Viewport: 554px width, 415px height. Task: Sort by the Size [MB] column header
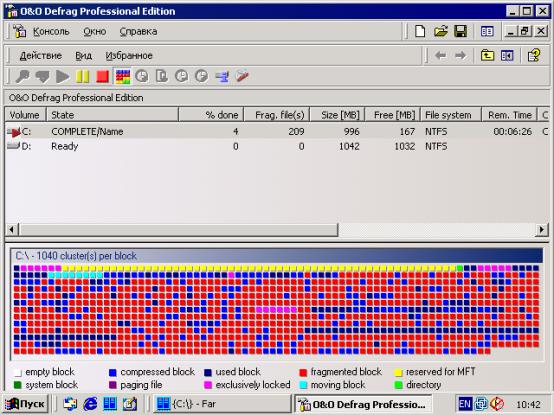click(337, 115)
